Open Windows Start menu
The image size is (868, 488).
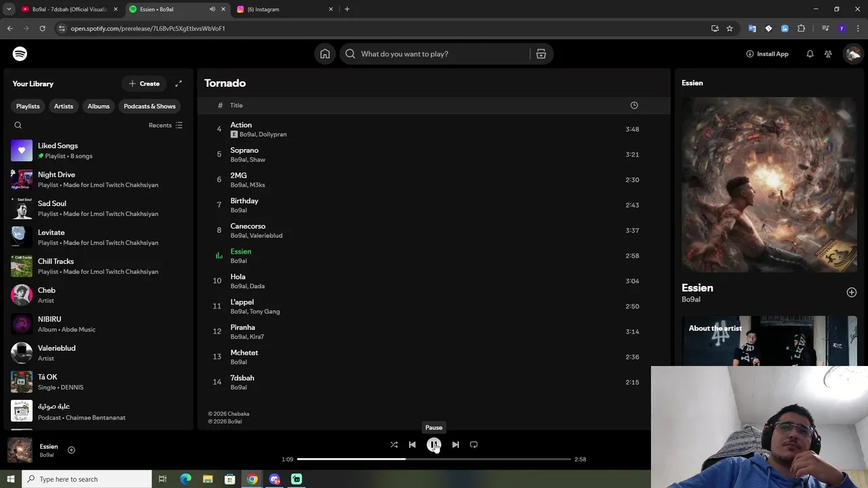(10, 479)
